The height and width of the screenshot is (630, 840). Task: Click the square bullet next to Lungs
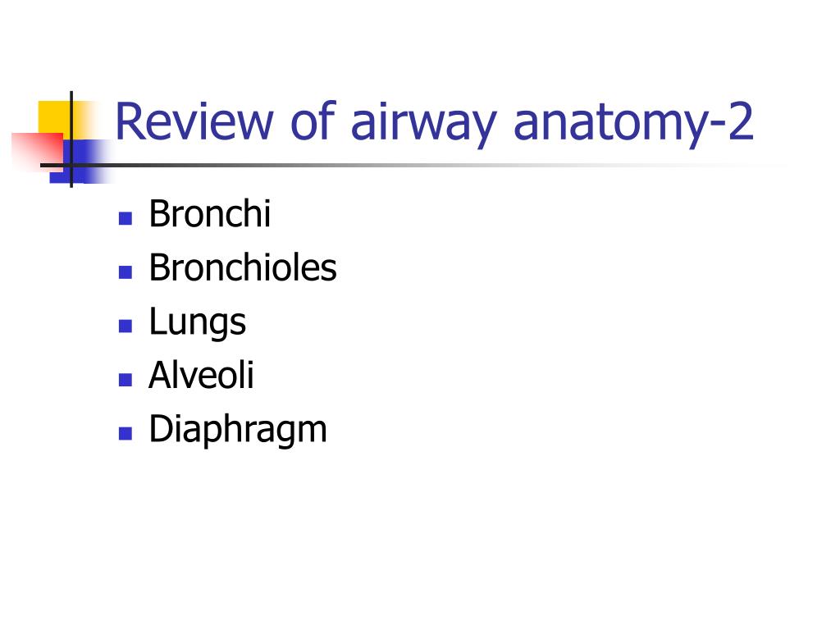pos(126,326)
